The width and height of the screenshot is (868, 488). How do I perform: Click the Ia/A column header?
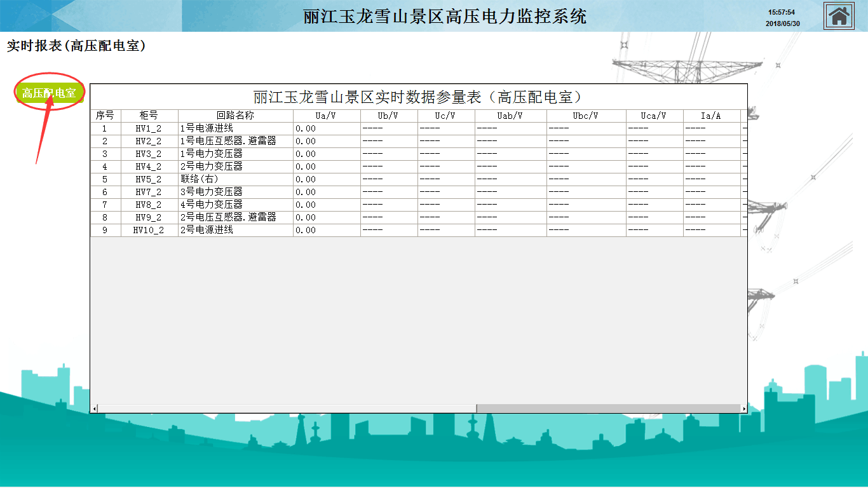(712, 116)
